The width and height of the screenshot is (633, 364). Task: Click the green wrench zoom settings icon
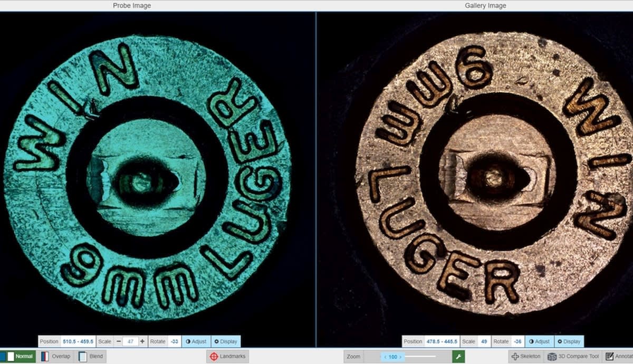pyautogui.click(x=458, y=357)
